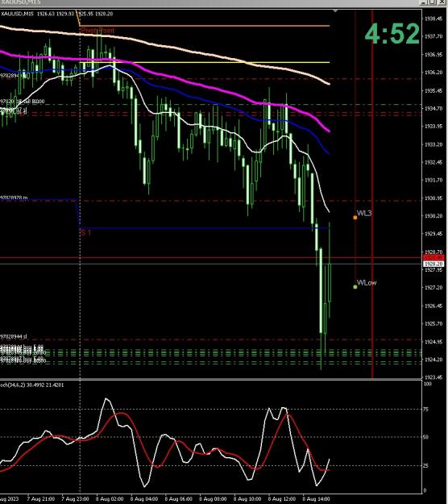Click the Stoch(34,6,2) indicator label
This screenshot has height=504, width=448.
point(31,385)
